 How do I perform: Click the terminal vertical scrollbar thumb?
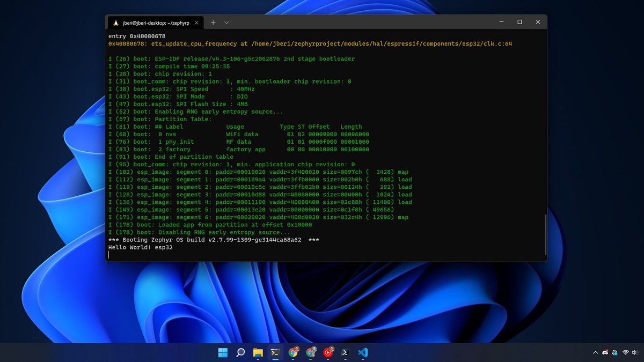tap(545, 236)
